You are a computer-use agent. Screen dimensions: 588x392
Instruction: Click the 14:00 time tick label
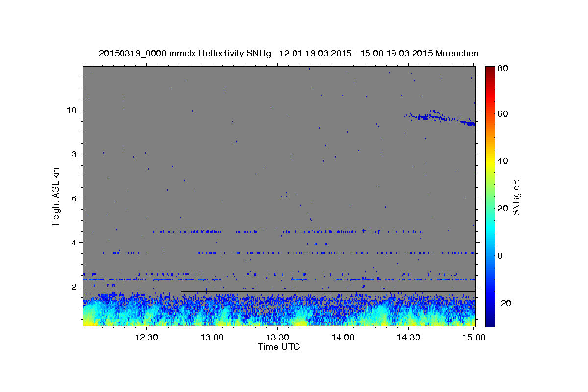pyautogui.click(x=343, y=337)
